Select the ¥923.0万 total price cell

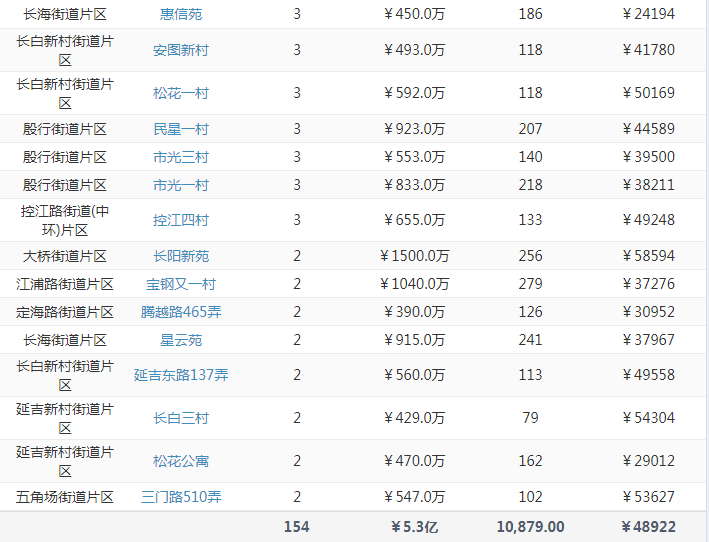pos(414,129)
